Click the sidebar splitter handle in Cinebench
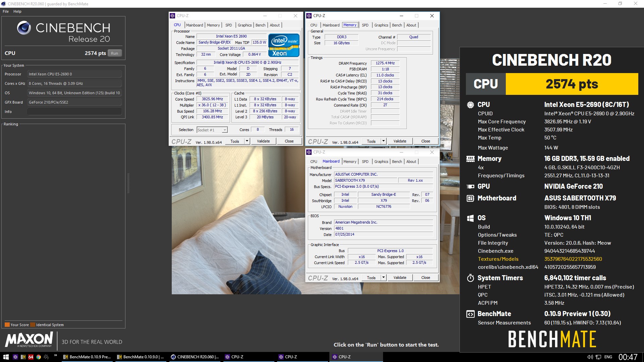 128,183
